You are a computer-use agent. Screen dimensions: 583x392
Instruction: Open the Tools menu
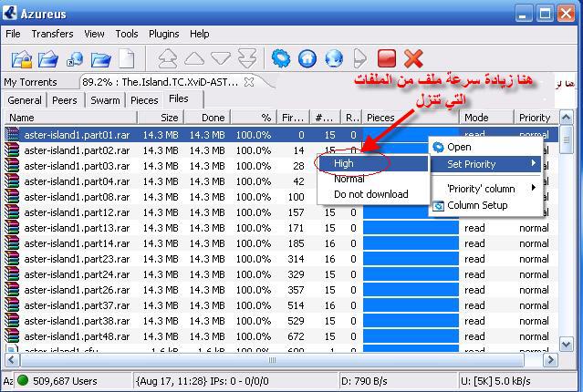click(127, 34)
